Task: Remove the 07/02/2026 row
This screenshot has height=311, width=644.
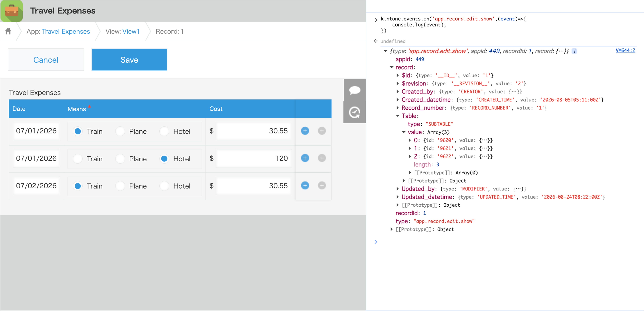Action: pos(322,186)
